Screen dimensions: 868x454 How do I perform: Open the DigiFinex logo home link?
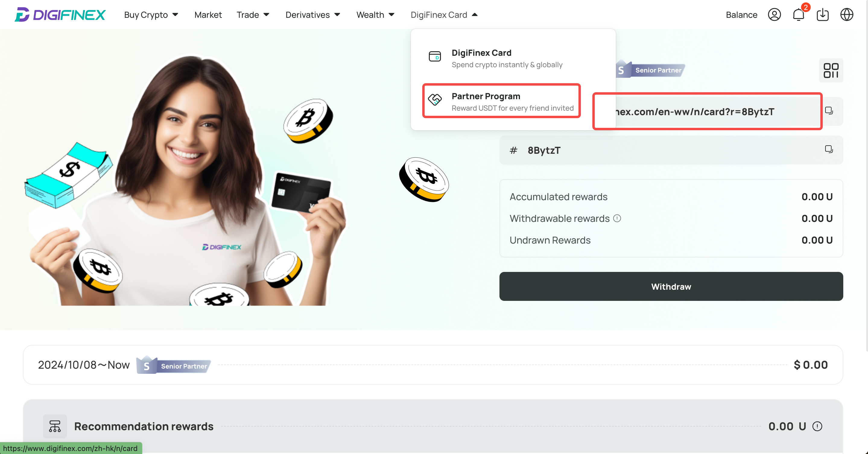[x=60, y=15]
